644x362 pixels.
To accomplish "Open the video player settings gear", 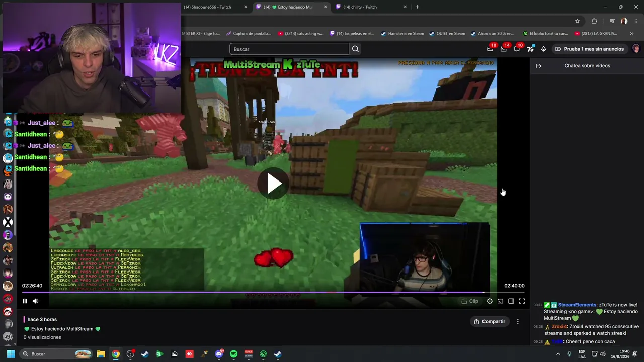I will pyautogui.click(x=490, y=301).
